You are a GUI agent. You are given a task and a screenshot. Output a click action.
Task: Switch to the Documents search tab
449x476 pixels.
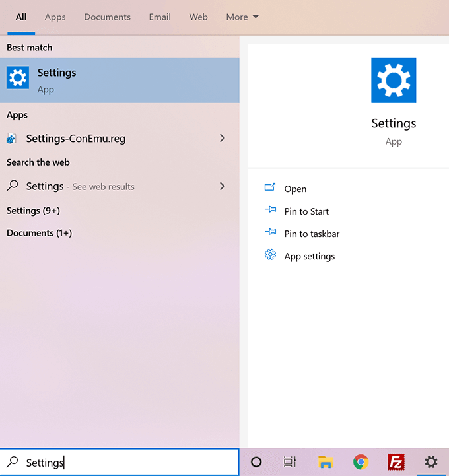(x=107, y=17)
